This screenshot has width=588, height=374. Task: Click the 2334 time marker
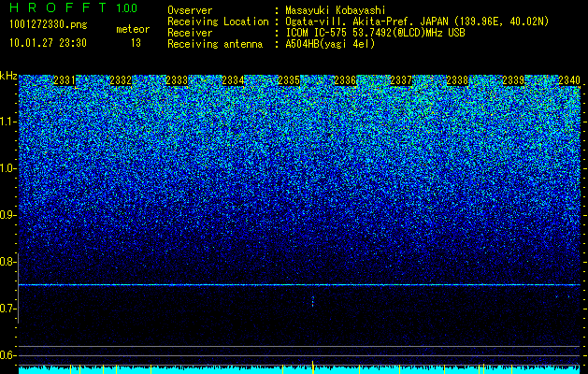coord(233,80)
